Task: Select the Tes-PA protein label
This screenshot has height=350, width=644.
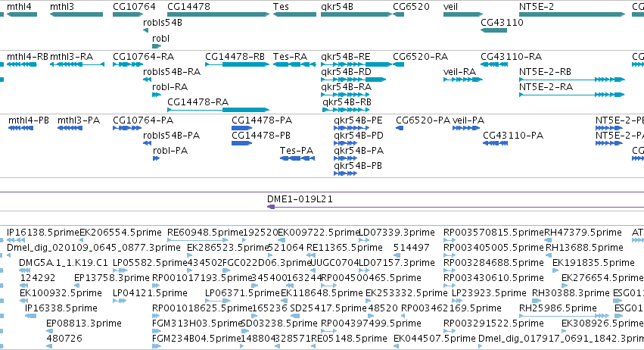Action: pyautogui.click(x=297, y=151)
